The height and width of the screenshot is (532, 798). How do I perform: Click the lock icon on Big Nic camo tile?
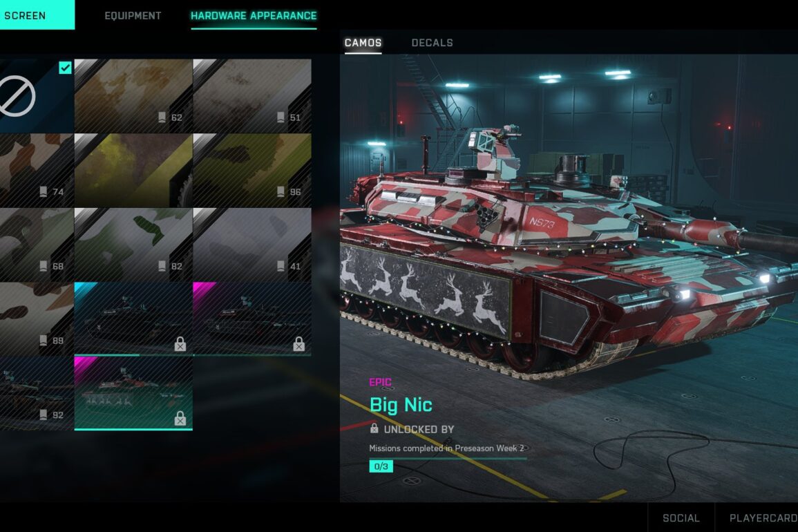[x=180, y=419]
